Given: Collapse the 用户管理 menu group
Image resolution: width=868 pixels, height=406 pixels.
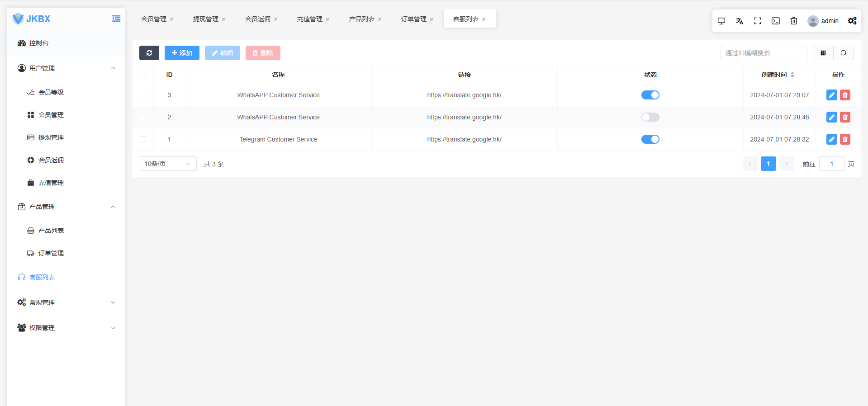Looking at the screenshot, I should coord(66,68).
